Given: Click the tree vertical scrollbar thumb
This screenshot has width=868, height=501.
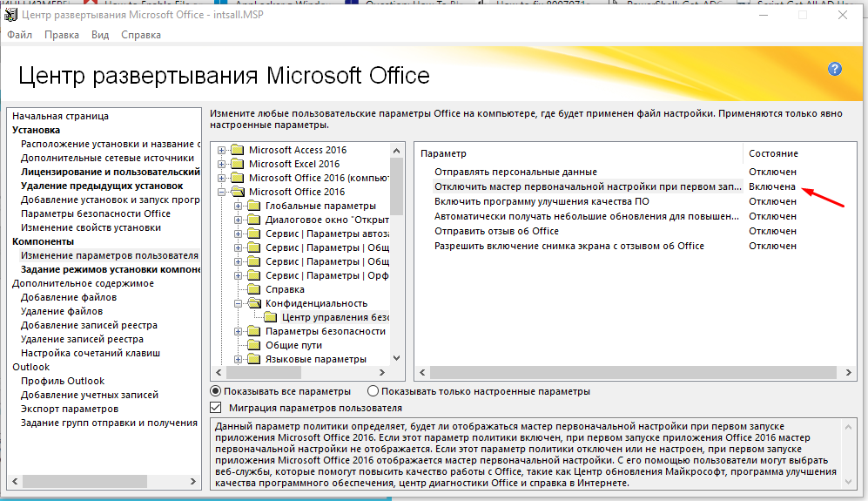Looking at the screenshot, I should pyautogui.click(x=396, y=186).
